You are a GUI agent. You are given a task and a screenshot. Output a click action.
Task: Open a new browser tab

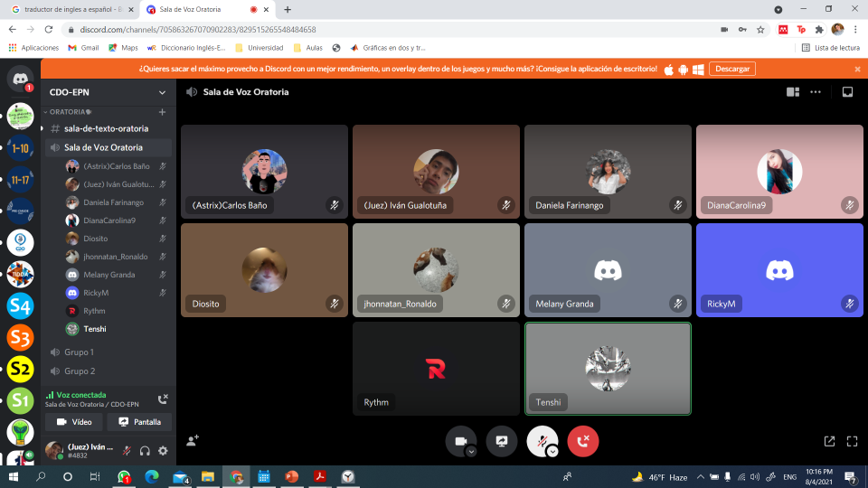click(x=288, y=9)
